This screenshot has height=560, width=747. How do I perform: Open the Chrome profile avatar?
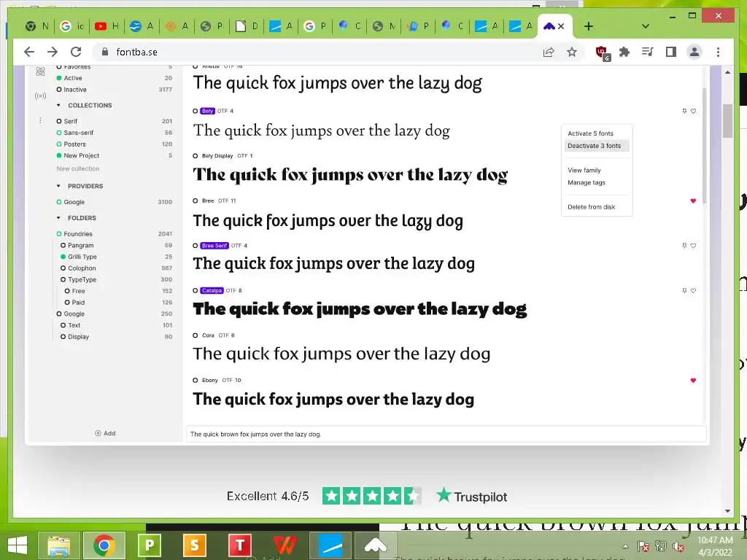[x=694, y=52]
